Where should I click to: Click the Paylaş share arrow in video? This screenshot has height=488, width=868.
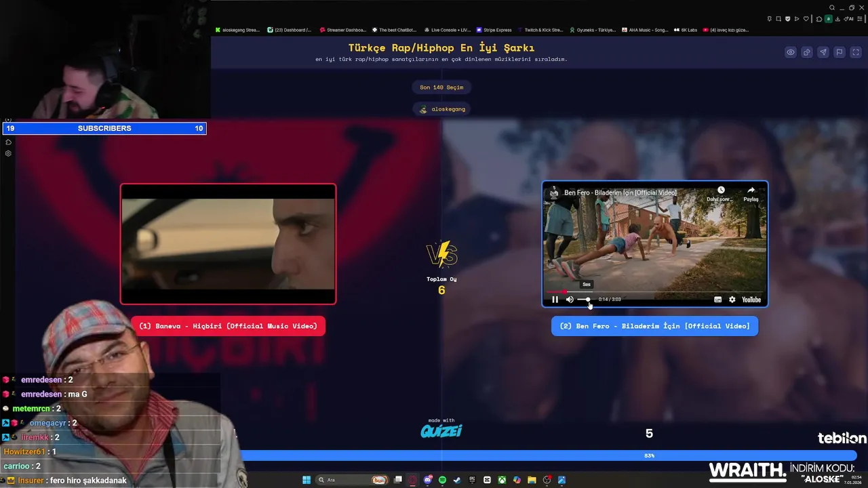(751, 194)
